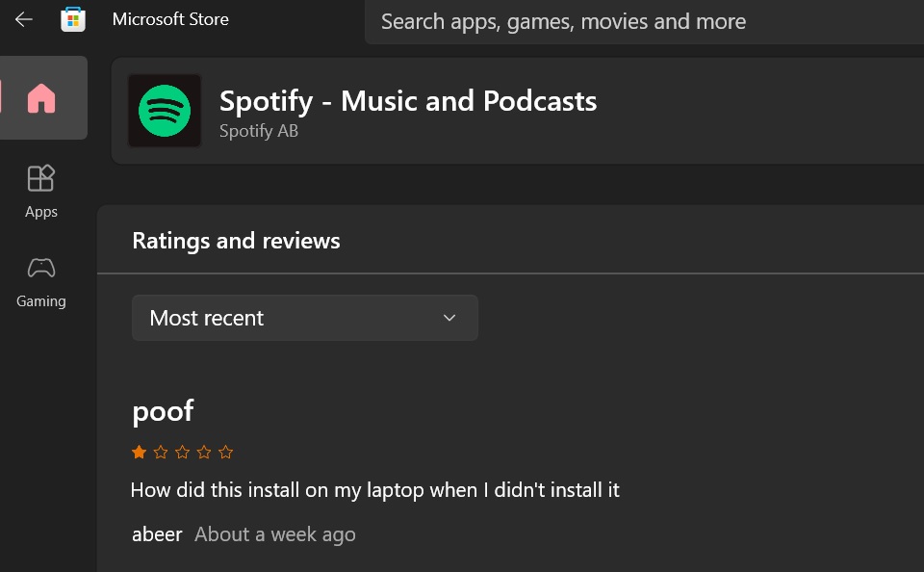Screen dimensions: 924x572
Task: Click the back arrow in title bar
Action: [x=24, y=19]
